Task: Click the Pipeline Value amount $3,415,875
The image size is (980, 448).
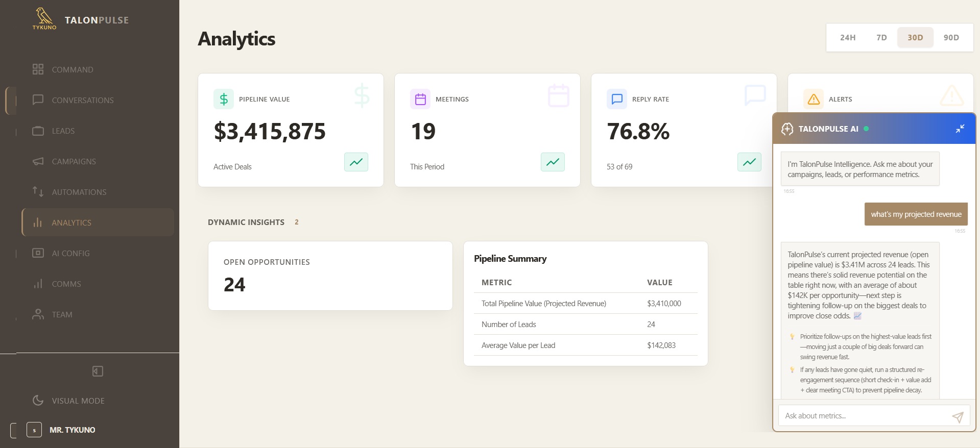Action: click(270, 131)
